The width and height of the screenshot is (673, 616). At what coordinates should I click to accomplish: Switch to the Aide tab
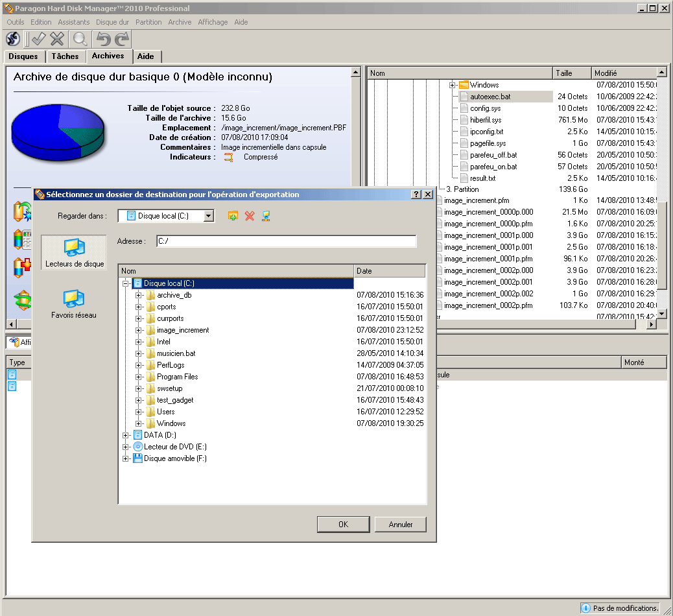click(x=145, y=56)
